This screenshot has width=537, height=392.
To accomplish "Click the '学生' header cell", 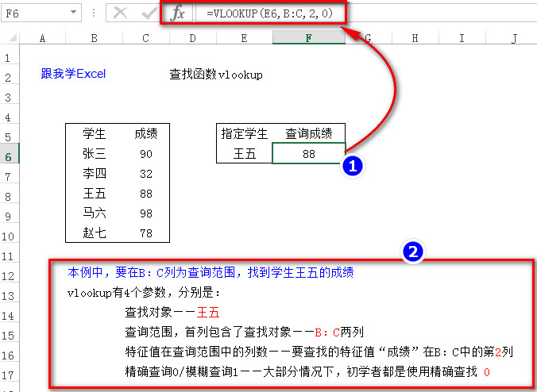I will pos(95,133).
